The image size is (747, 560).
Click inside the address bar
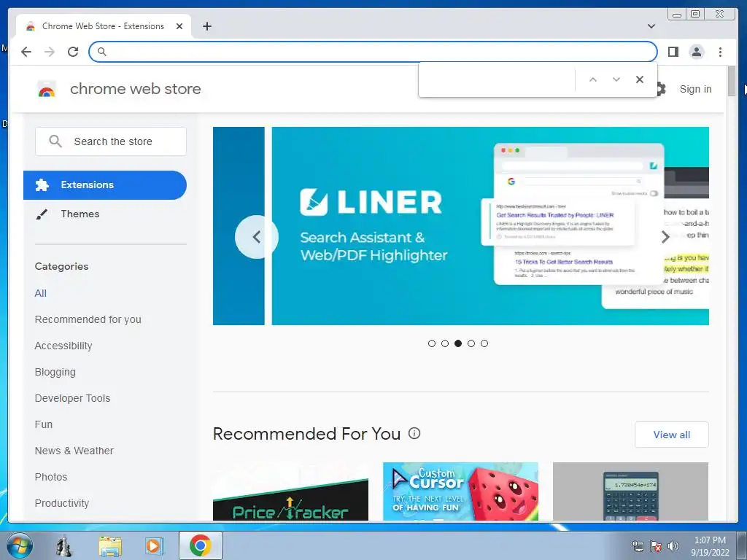point(373,52)
